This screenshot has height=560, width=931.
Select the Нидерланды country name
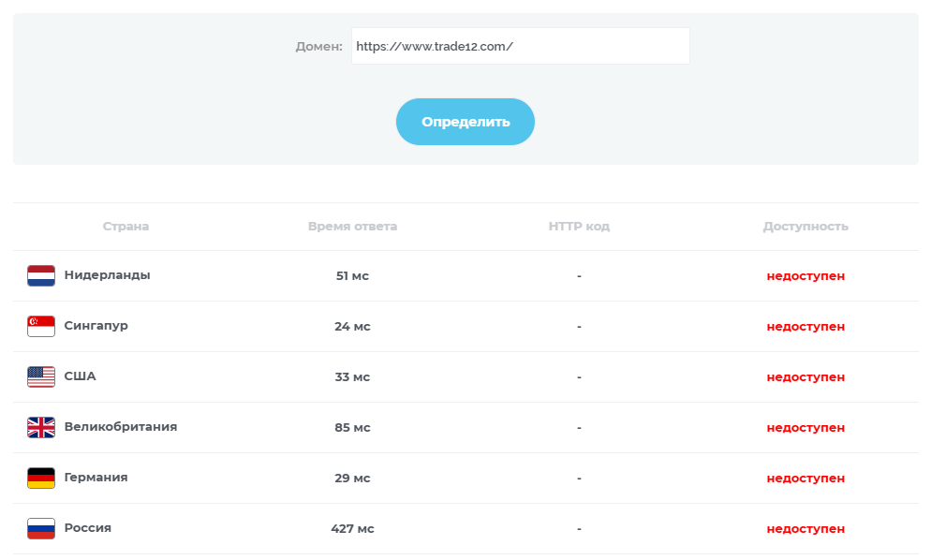(107, 275)
